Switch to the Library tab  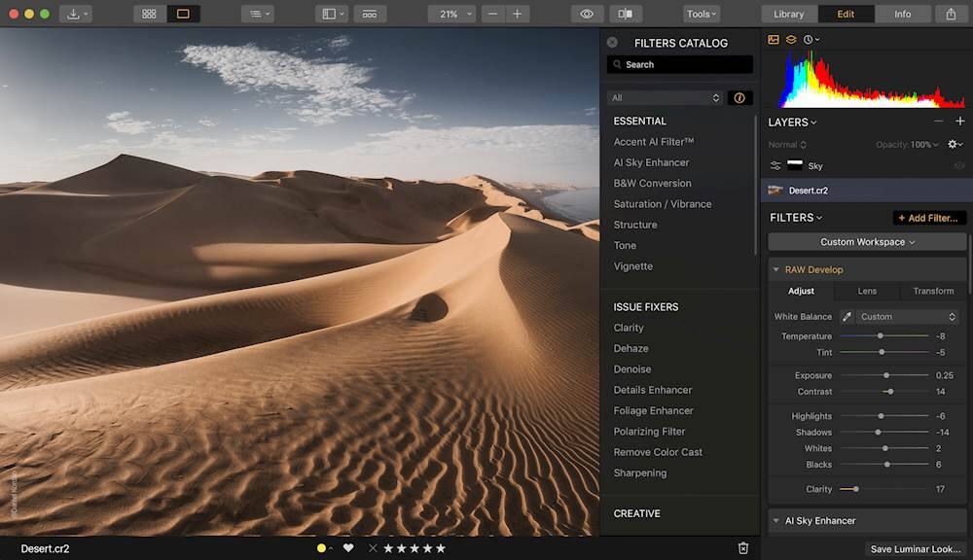[788, 14]
